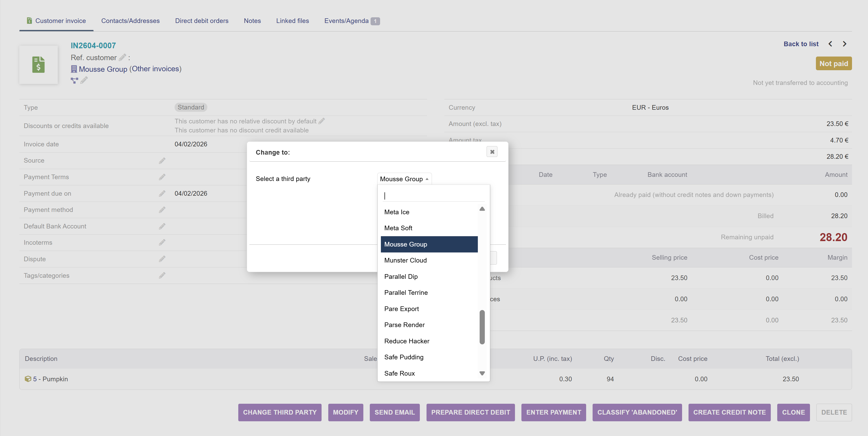Click the pencil icon for relative discount

322,121
